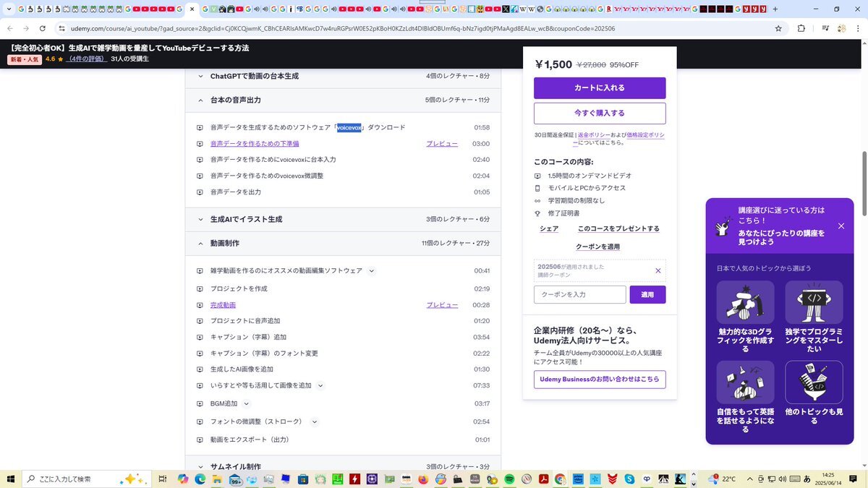Bookmark this page with the star icon

(x=778, y=28)
